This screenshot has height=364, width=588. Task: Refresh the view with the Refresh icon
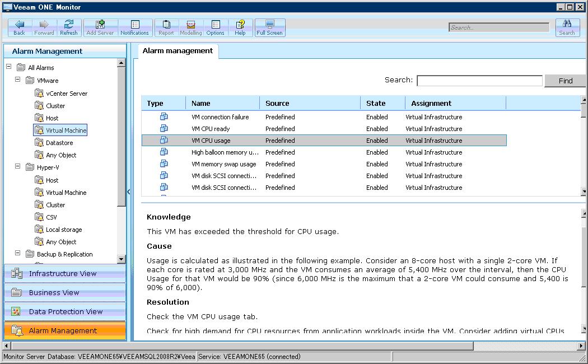69,28
